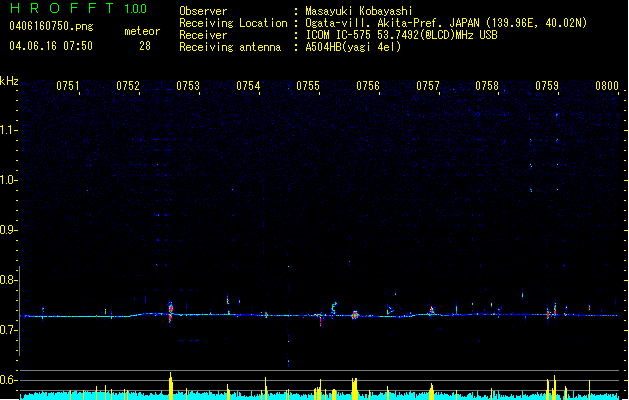
Task: Click the HROFFT 1.0.0 title text
Action: [x=78, y=8]
